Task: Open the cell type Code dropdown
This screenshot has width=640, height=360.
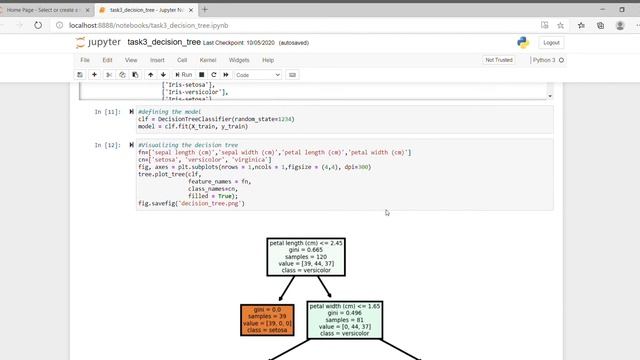Action: point(258,75)
